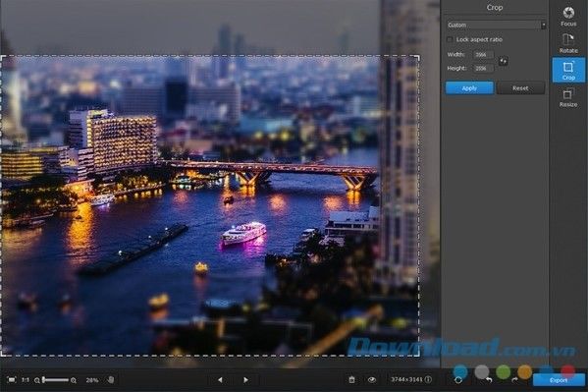Click the zoom-out magnifier icon
Image resolution: width=588 pixels, height=392 pixels.
click(36, 380)
